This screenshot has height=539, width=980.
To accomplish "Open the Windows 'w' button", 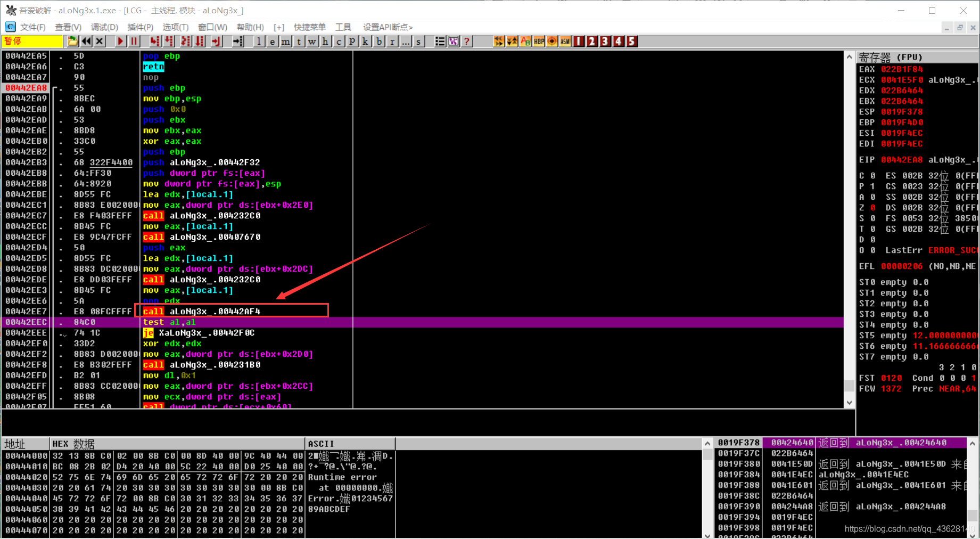I will 312,42.
